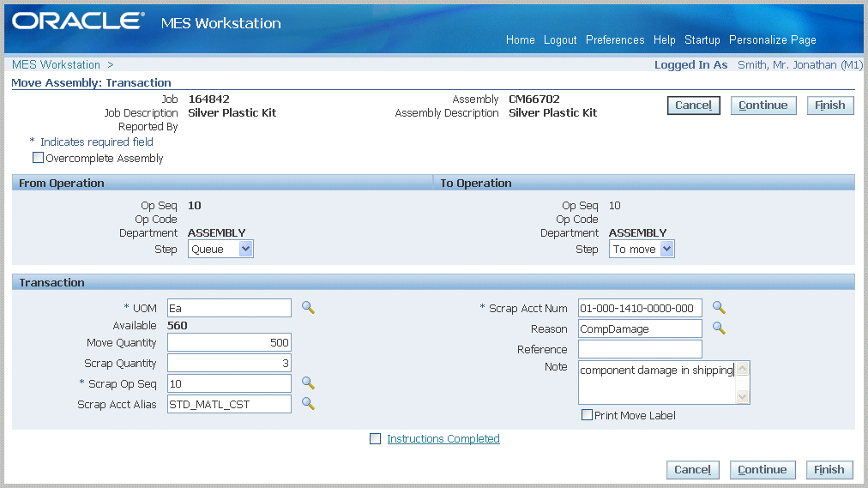The height and width of the screenshot is (488, 868).
Task: Click the To Operation section header
Action: coord(644,184)
